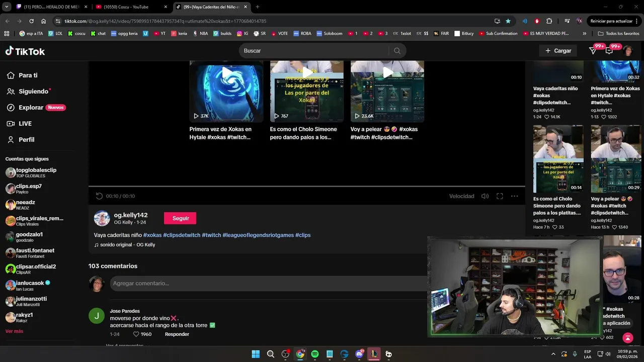Screen dimensions: 644x362
Task: Like Jose Paredes's comment with the heart
Action: pos(136,334)
